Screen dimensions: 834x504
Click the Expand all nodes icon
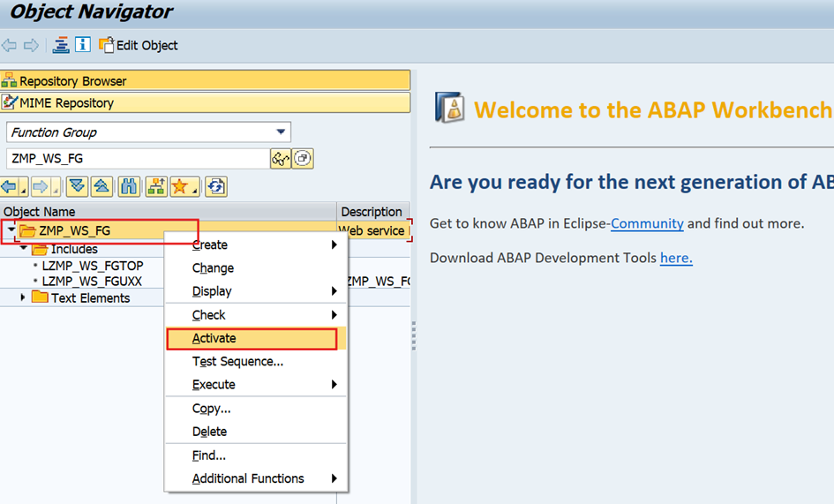[x=77, y=187]
